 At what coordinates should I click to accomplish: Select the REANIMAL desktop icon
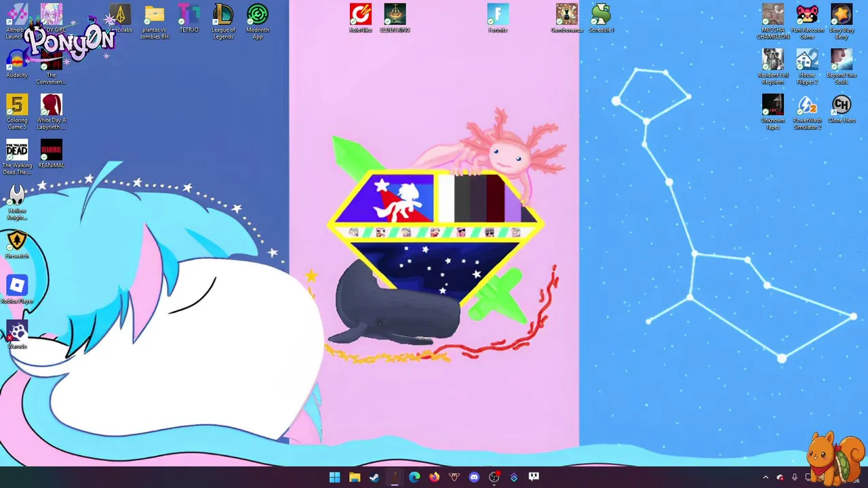tap(52, 154)
